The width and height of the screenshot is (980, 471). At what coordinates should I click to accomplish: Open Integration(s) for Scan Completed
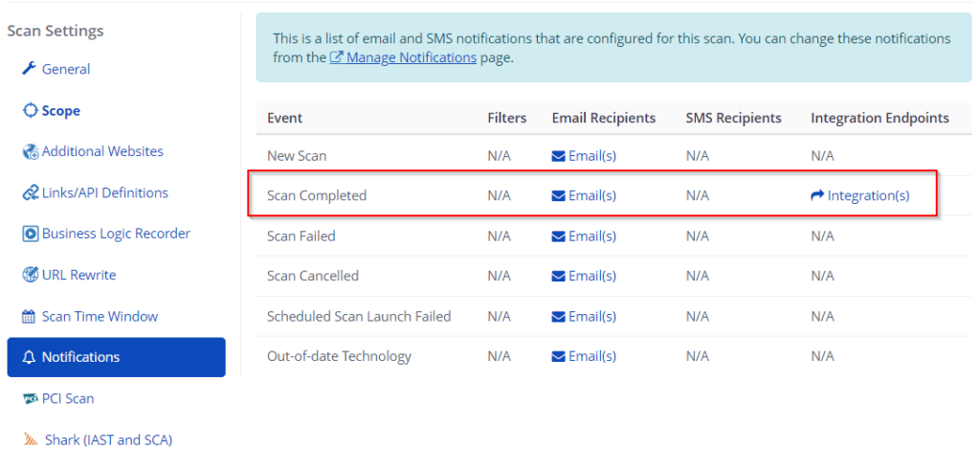click(860, 196)
